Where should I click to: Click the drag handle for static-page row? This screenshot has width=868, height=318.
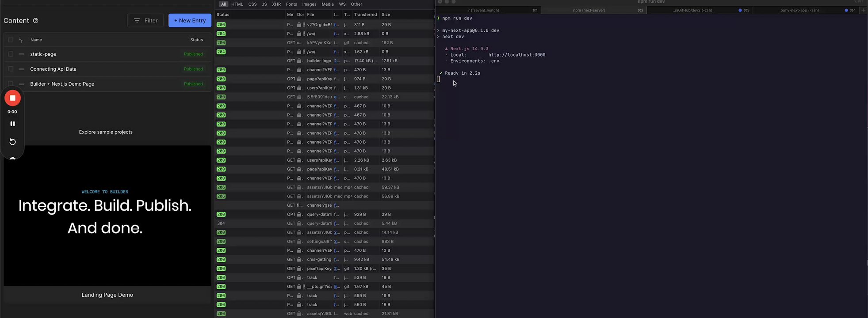pyautogui.click(x=21, y=54)
